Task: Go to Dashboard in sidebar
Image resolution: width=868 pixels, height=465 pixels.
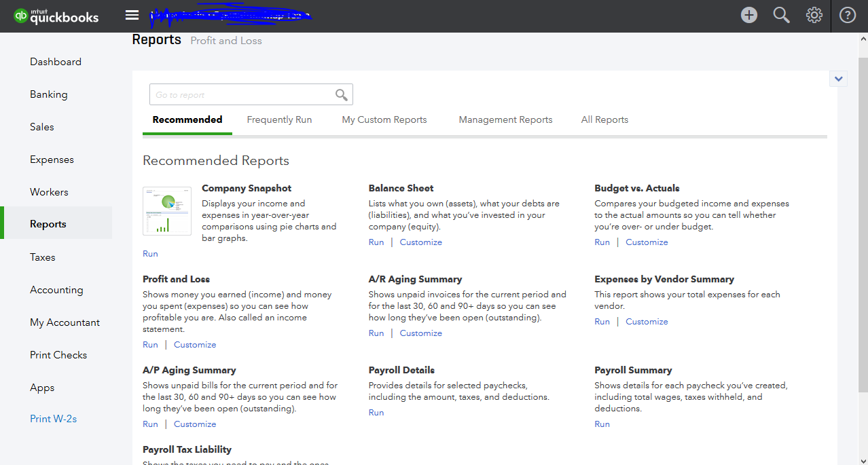Action: pyautogui.click(x=56, y=62)
